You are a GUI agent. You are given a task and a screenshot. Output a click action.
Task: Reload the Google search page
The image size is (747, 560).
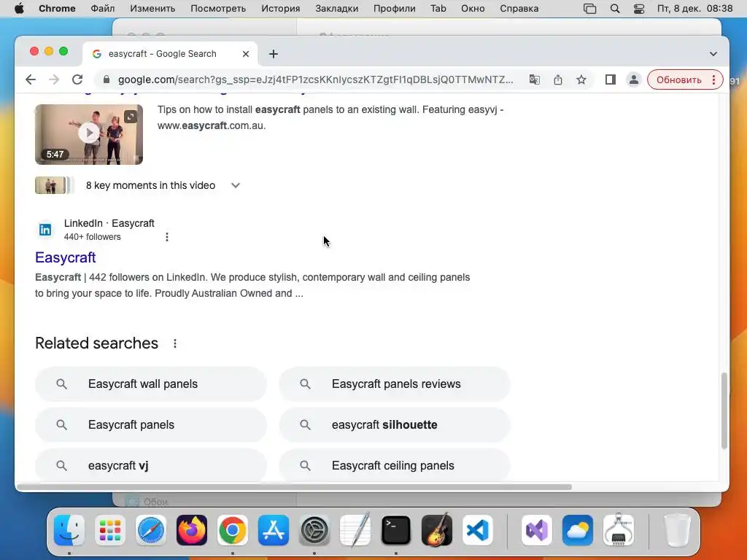(77, 79)
